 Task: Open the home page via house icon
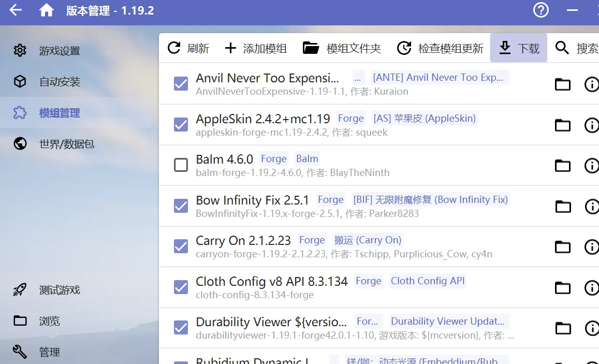[47, 10]
